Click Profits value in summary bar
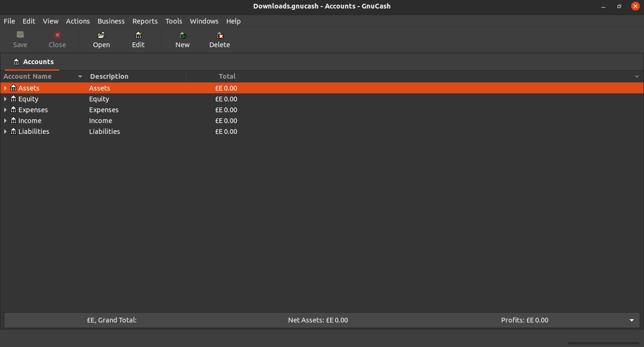Image resolution: width=644 pixels, height=347 pixels. point(525,320)
